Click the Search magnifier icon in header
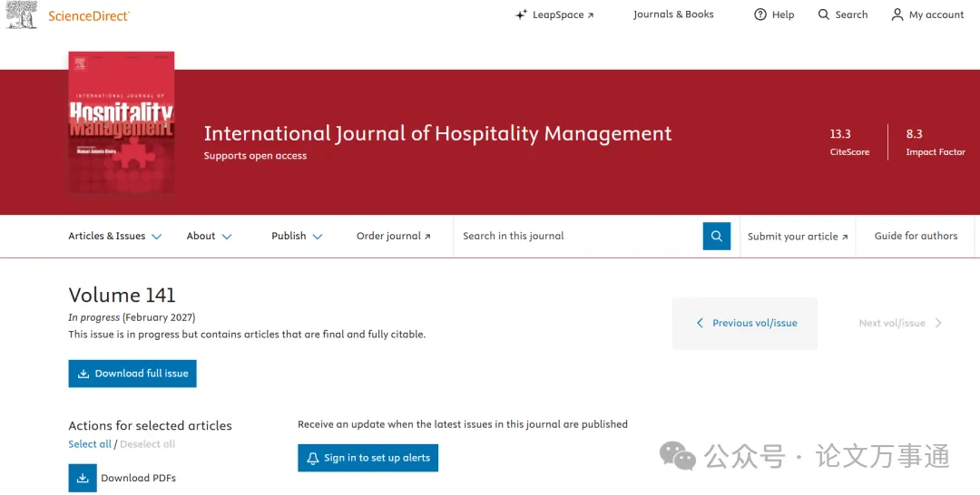The width and height of the screenshot is (980, 495). coord(824,15)
